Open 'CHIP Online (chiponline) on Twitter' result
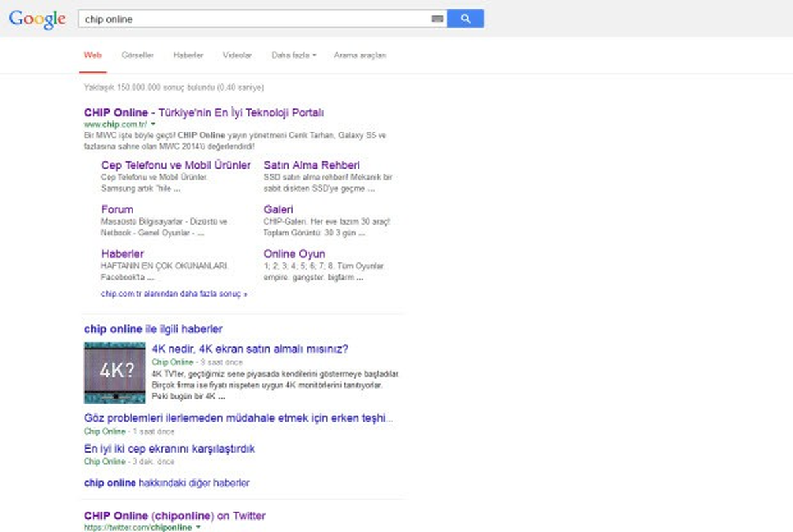Viewport: 793px width, 532px height. point(174,515)
